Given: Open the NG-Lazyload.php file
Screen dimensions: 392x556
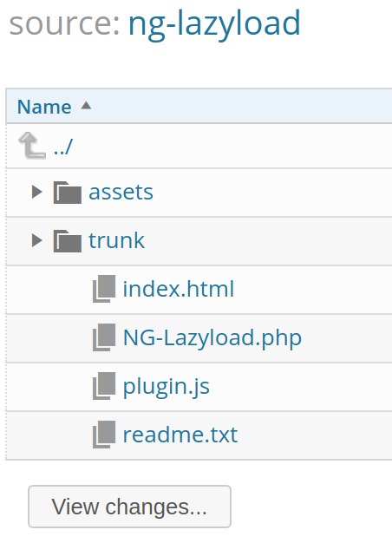Looking at the screenshot, I should (212, 338).
